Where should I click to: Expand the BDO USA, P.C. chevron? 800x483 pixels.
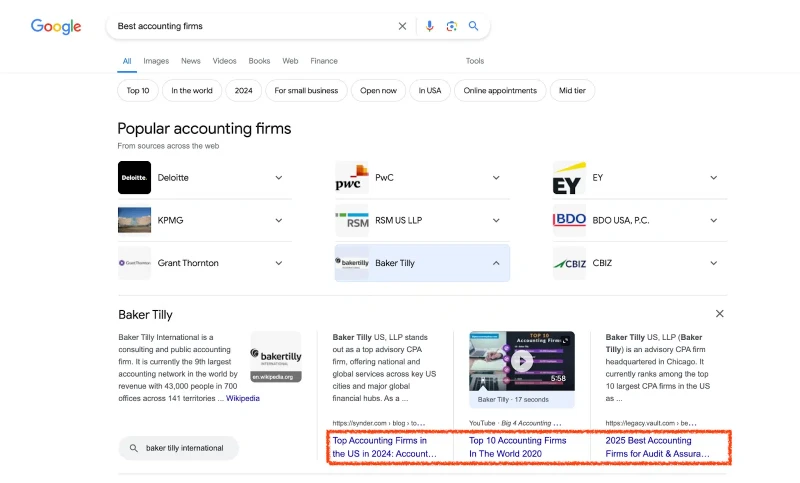coord(714,220)
